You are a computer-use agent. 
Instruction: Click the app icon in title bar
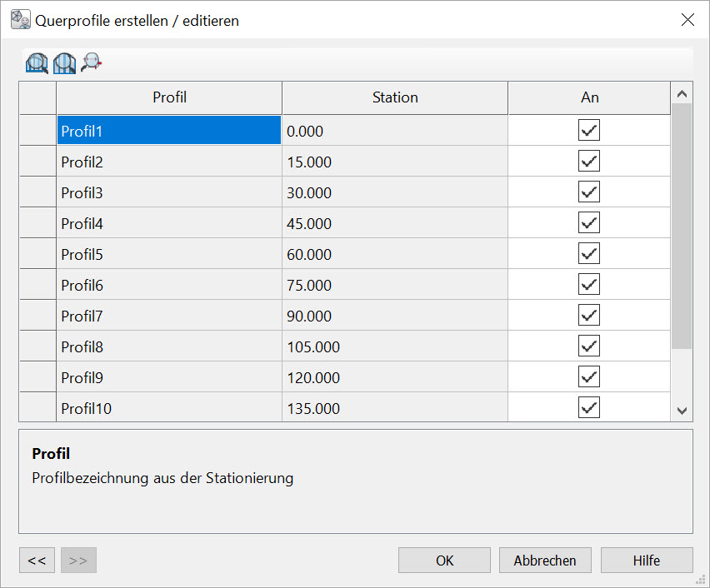(20, 20)
